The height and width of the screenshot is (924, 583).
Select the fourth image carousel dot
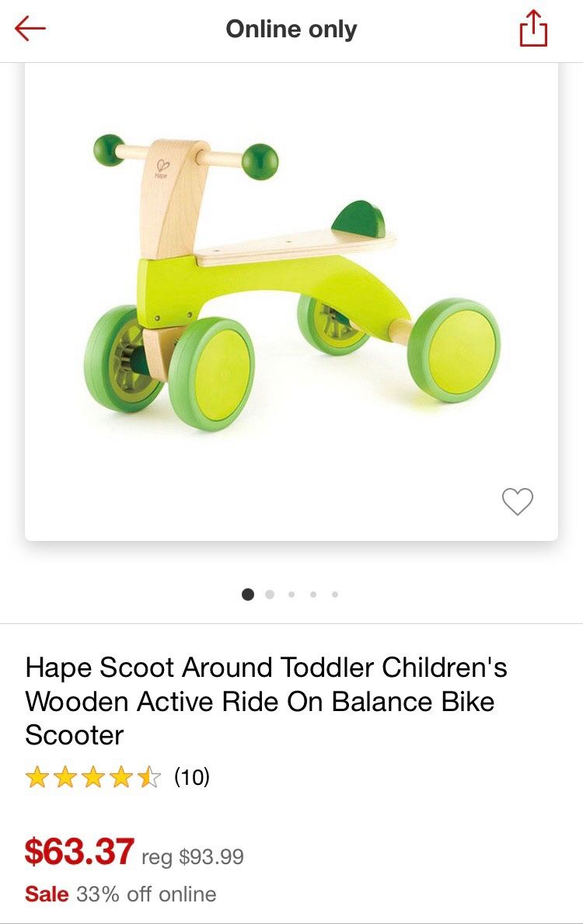313,594
